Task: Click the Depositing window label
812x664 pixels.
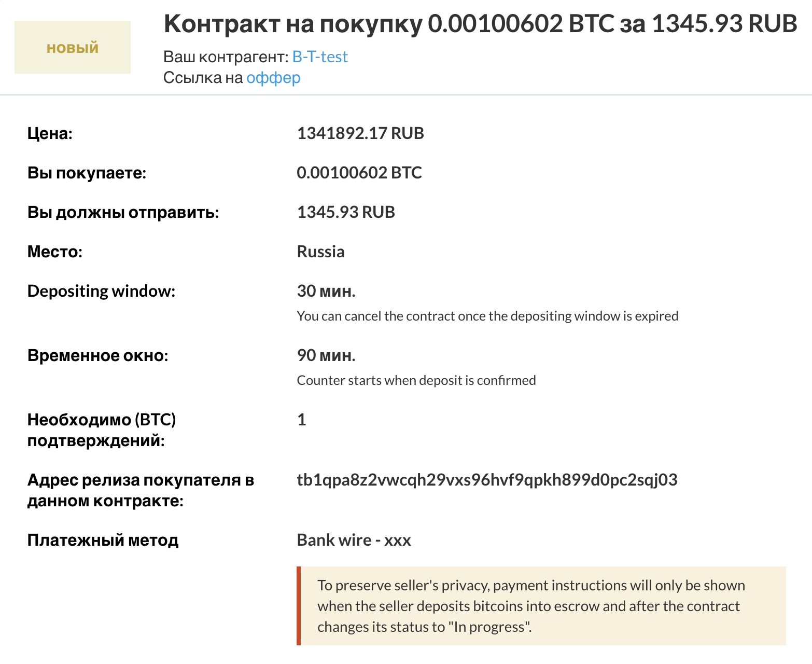Action: (101, 291)
